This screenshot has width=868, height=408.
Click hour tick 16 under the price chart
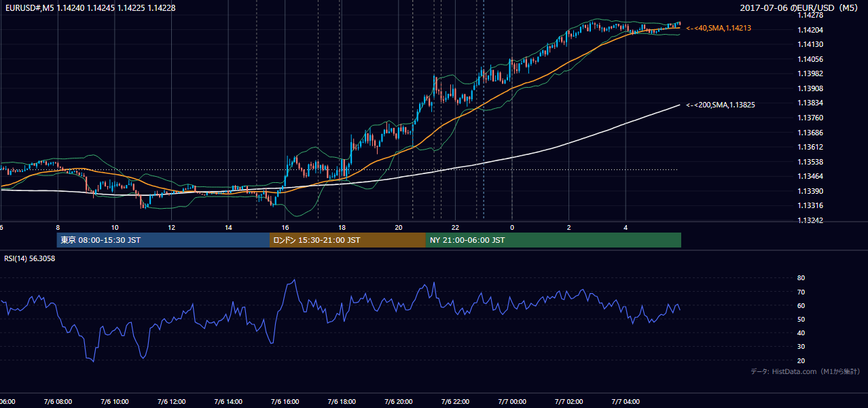point(285,227)
